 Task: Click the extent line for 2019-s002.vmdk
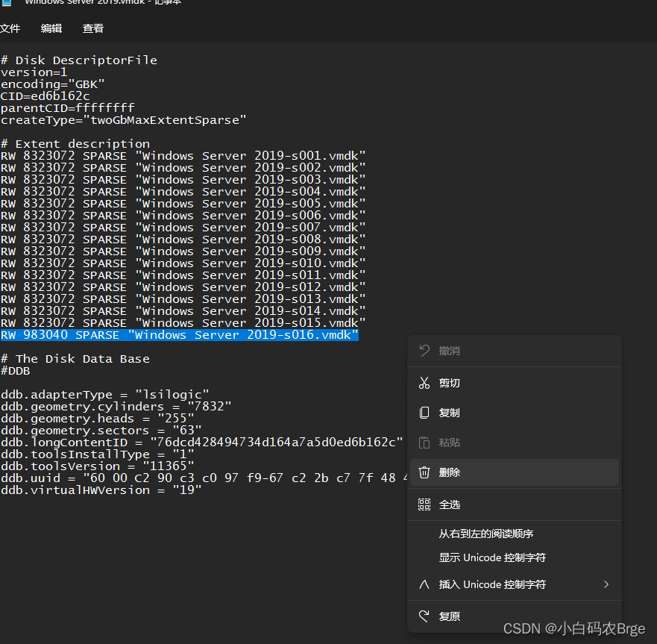pos(183,168)
